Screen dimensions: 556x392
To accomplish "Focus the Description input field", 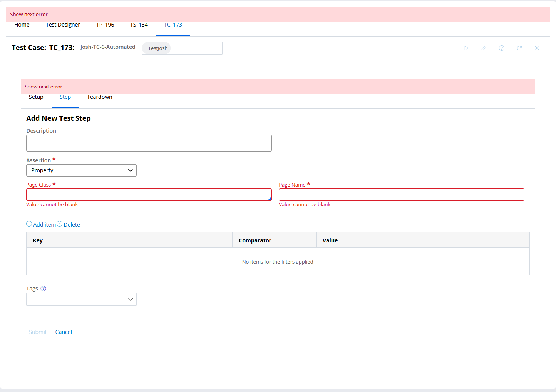I will (149, 143).
